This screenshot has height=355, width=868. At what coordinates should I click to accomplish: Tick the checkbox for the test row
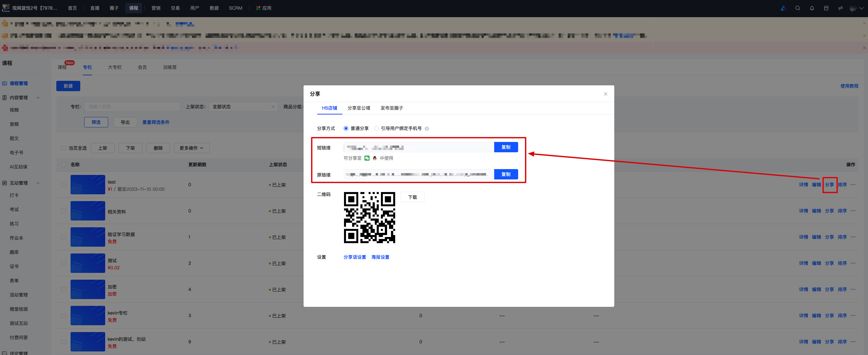(64, 184)
